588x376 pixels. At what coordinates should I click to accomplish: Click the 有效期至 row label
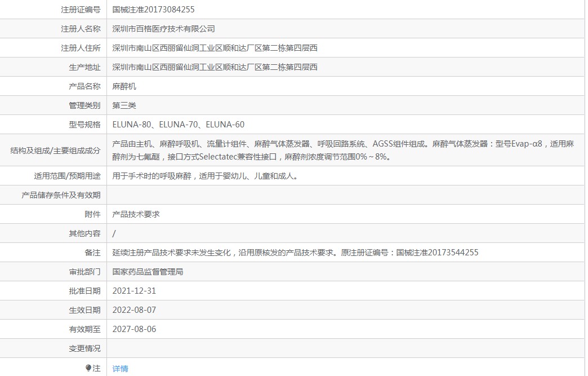tap(84, 329)
